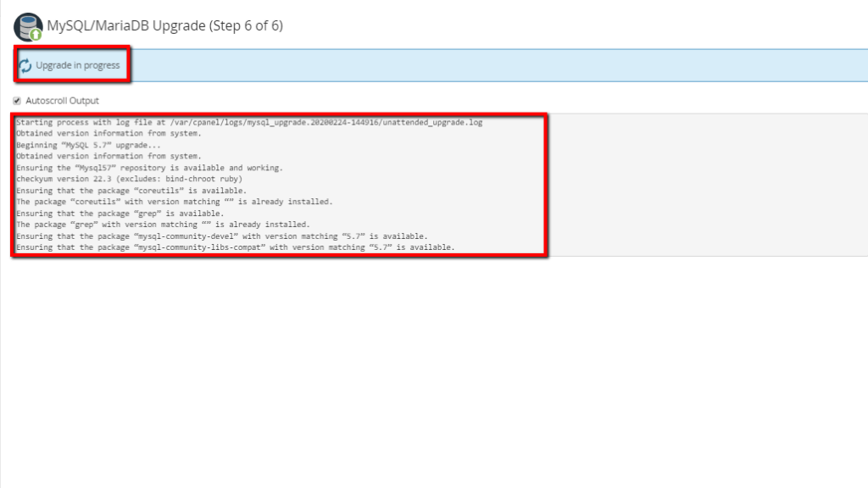868x488 pixels.
Task: Click the 'MySQL/MariaDB Upgrade (Step 6 of 6)' heading
Action: point(165,26)
